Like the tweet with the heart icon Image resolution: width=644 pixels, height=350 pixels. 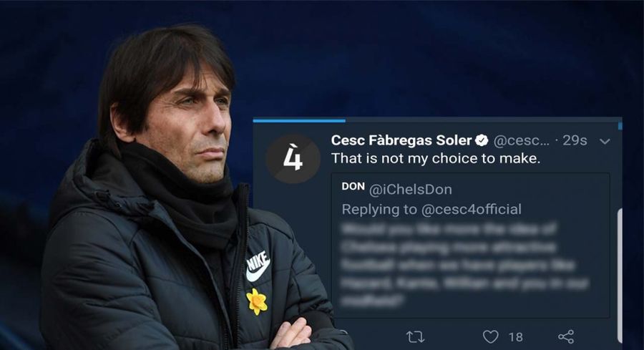tap(490, 337)
